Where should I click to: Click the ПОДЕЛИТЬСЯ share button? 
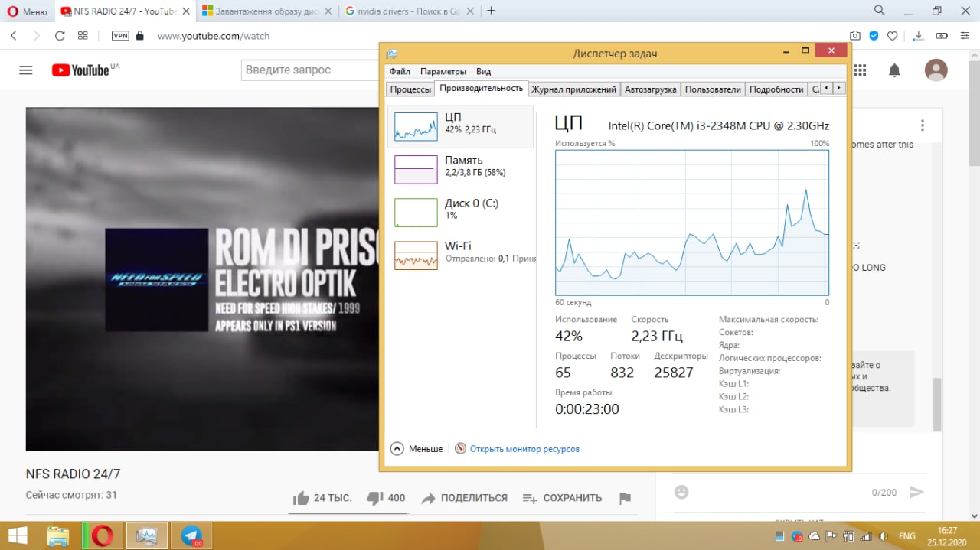click(465, 498)
